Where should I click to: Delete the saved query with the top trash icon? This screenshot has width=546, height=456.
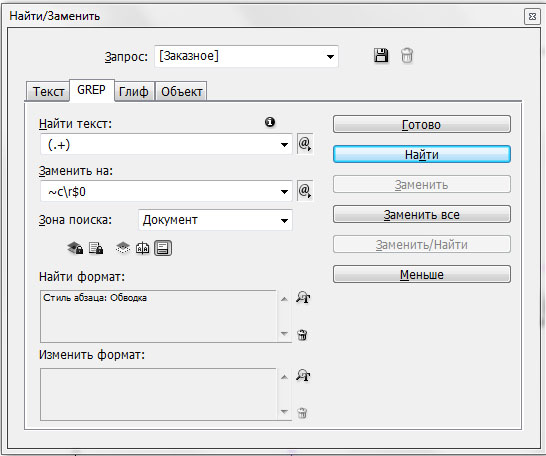(407, 56)
